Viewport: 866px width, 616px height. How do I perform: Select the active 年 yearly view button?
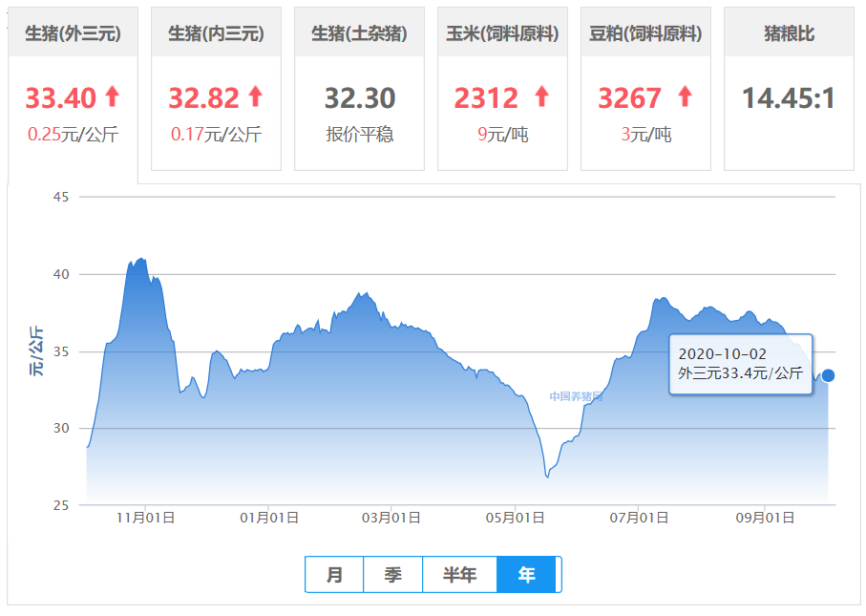pos(528,574)
